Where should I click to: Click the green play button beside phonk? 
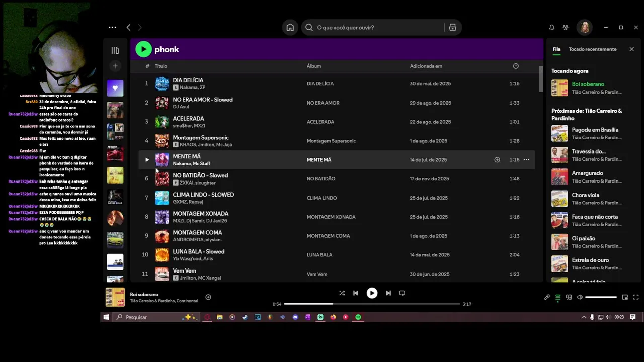point(143,49)
